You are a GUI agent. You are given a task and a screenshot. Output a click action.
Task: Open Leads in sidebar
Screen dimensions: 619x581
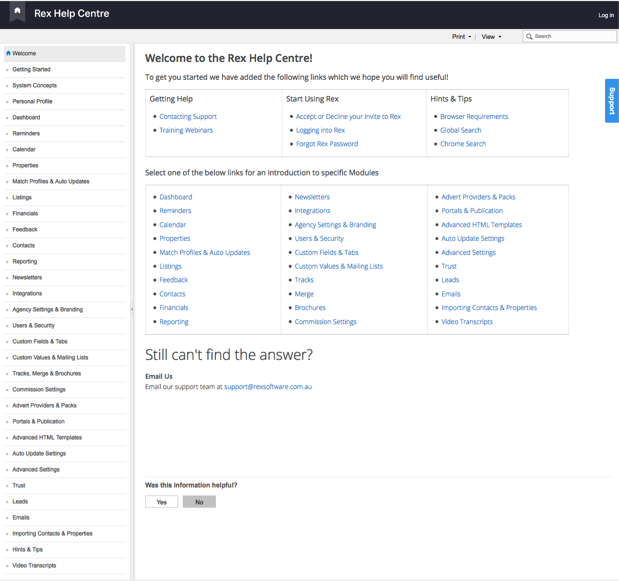pos(20,502)
